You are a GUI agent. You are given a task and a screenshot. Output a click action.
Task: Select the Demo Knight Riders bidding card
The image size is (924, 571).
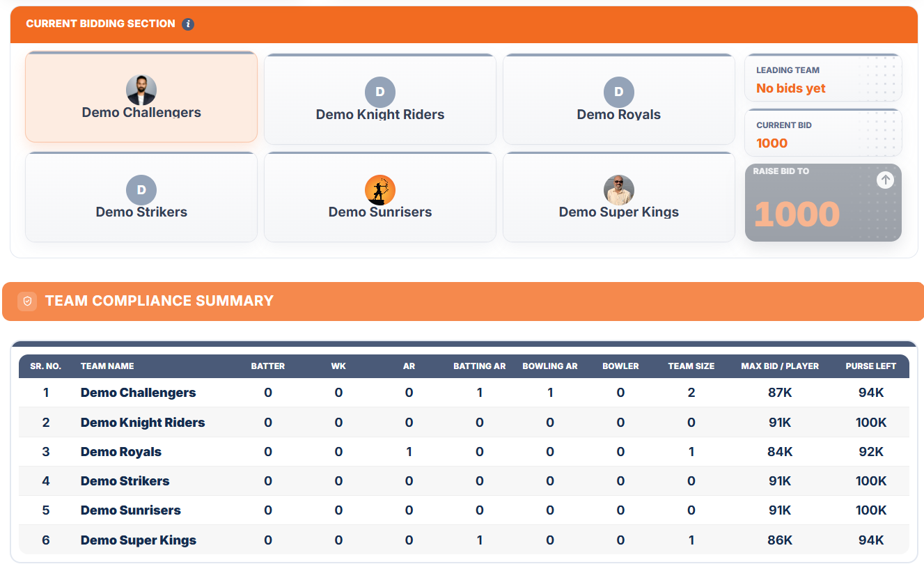coord(380,99)
